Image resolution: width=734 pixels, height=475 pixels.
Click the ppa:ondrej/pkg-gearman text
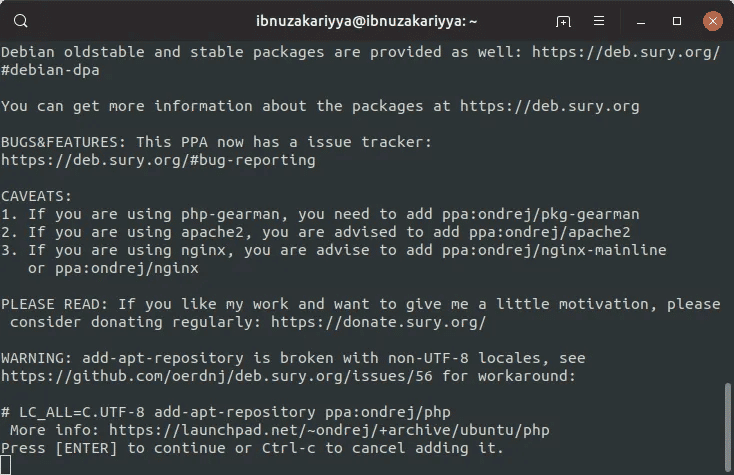[541, 214]
